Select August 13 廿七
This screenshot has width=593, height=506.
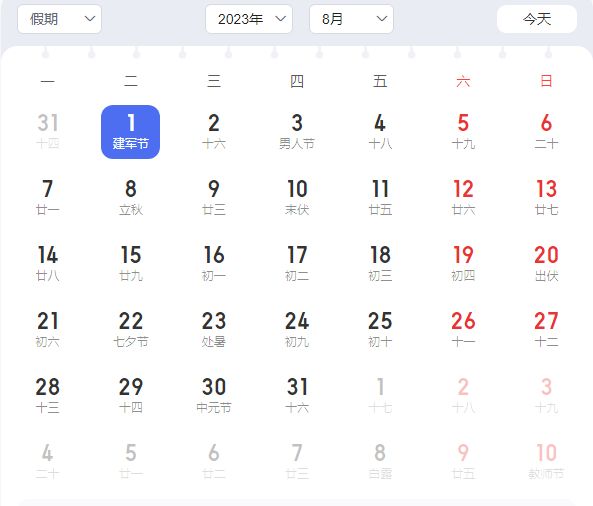546,198
